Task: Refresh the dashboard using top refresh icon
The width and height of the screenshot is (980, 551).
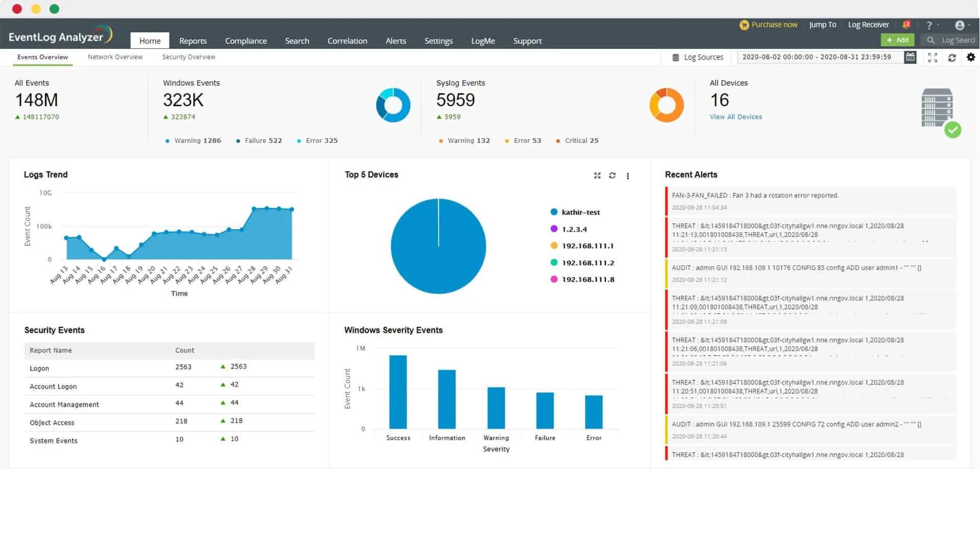Action: pyautogui.click(x=952, y=58)
